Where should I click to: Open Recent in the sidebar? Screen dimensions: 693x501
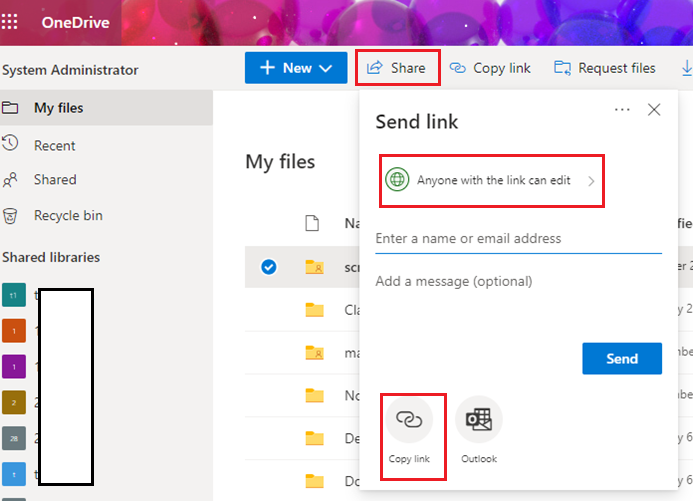tap(54, 146)
